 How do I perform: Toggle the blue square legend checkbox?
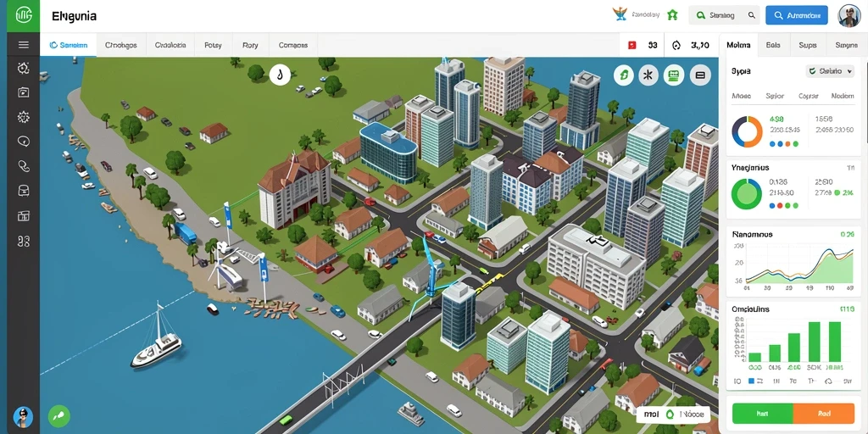[751, 381]
